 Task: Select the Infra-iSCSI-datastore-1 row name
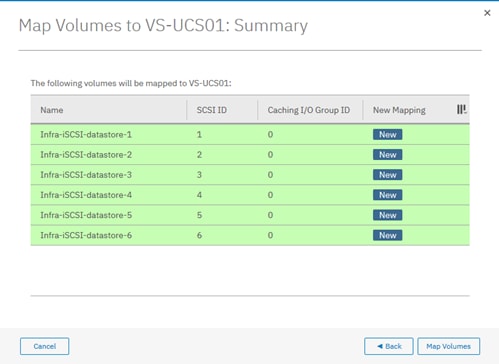86,135
